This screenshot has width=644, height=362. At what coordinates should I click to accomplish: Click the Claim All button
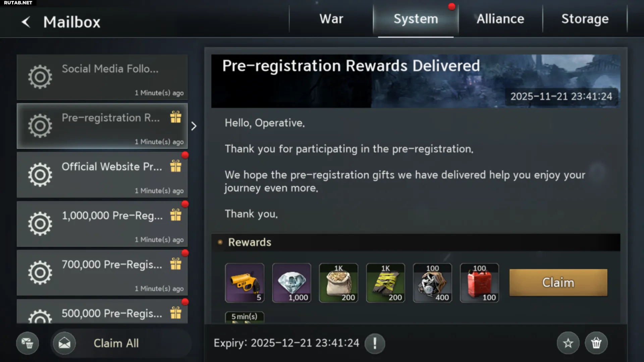point(116,343)
